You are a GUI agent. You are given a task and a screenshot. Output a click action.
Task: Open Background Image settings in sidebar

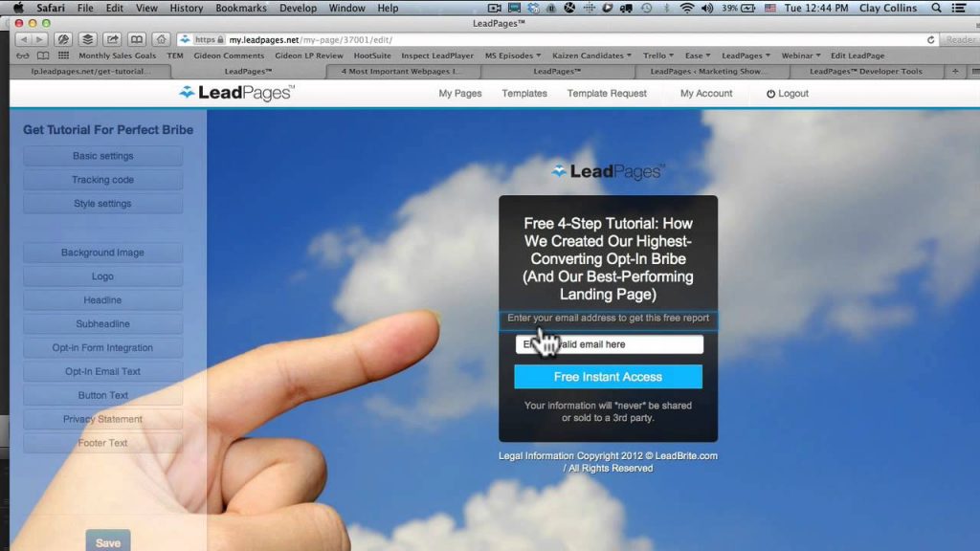click(x=102, y=253)
